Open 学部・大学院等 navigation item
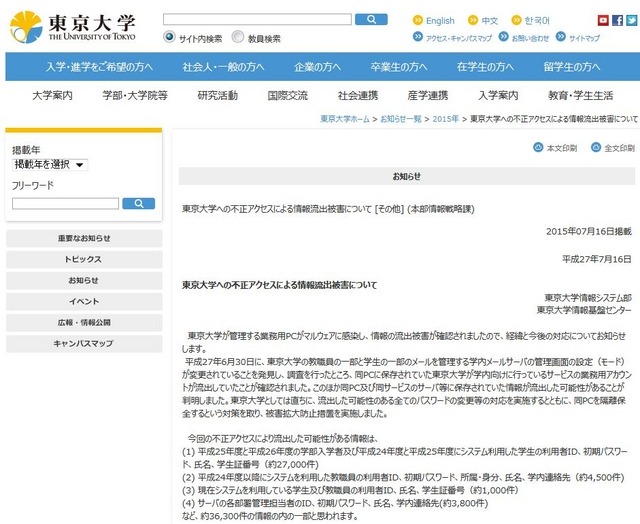Screen dimensions: 640x524 tap(135, 95)
